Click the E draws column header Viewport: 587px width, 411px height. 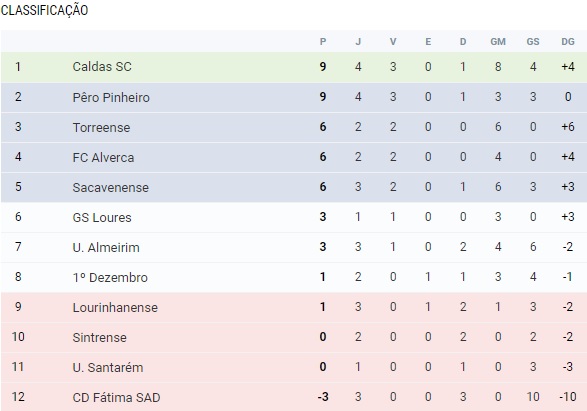(x=428, y=42)
